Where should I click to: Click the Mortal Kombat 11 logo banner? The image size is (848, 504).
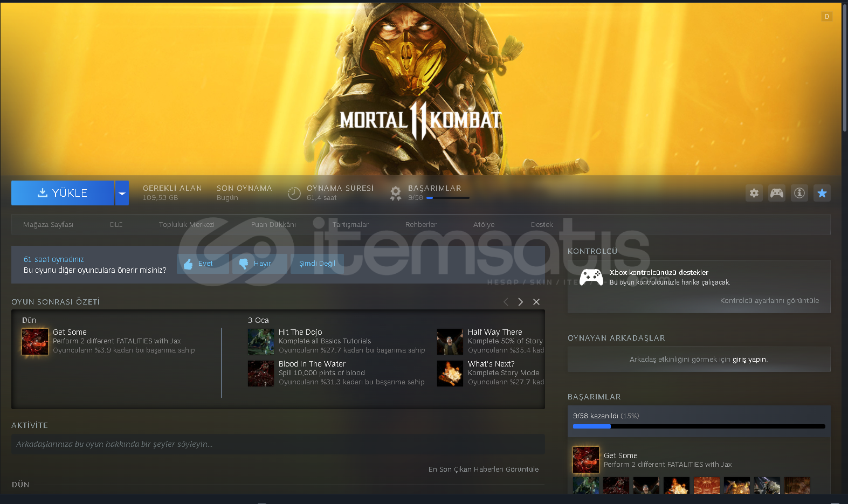pyautogui.click(x=420, y=120)
